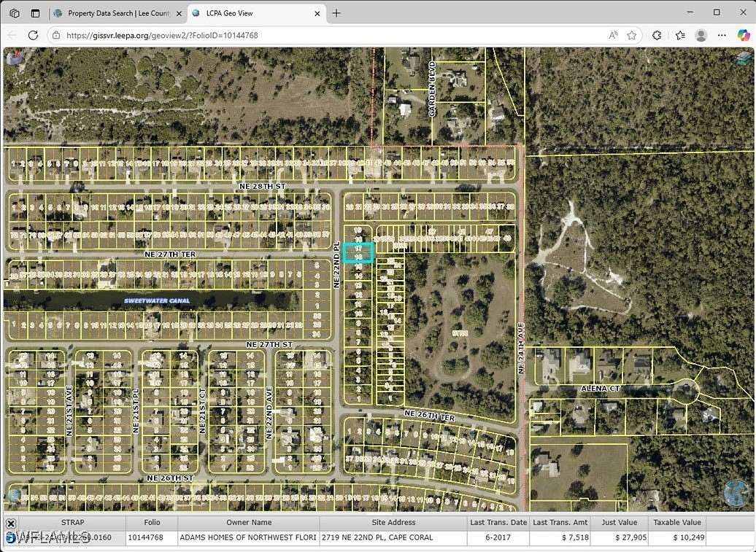Open Read aloud from the address bar icon
756x552 pixels.
(x=613, y=35)
